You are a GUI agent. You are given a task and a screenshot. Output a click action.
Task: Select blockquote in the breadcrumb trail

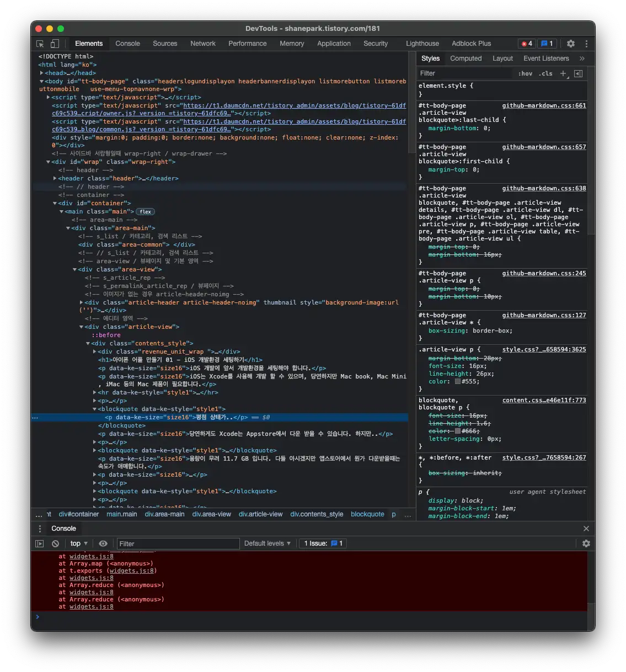(x=367, y=514)
